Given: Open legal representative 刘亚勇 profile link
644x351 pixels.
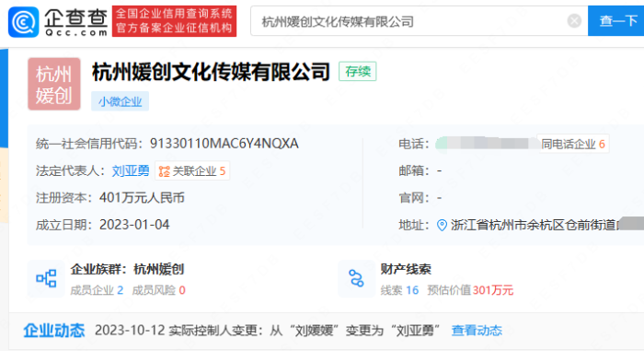Looking at the screenshot, I should [131, 170].
